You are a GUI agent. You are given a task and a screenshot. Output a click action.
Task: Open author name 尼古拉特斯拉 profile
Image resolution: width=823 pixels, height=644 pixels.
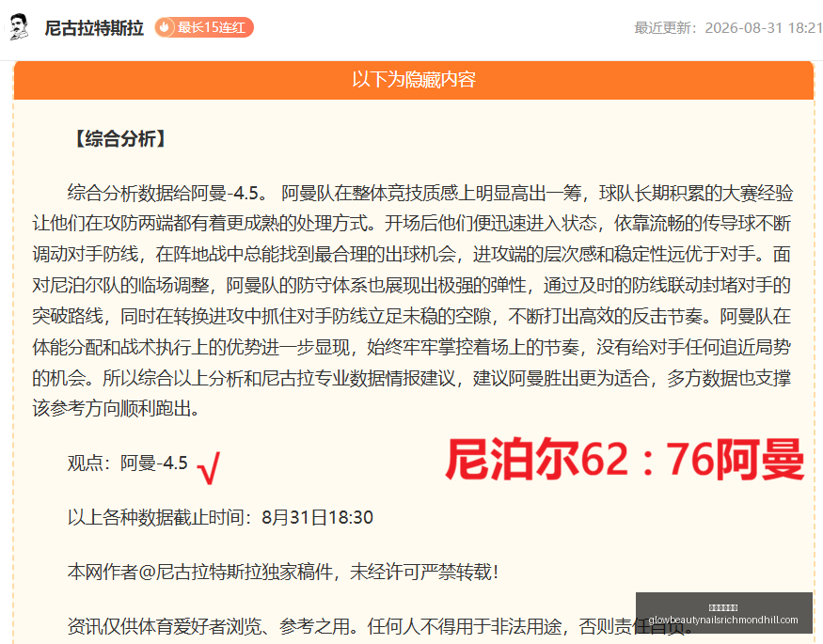click(94, 28)
